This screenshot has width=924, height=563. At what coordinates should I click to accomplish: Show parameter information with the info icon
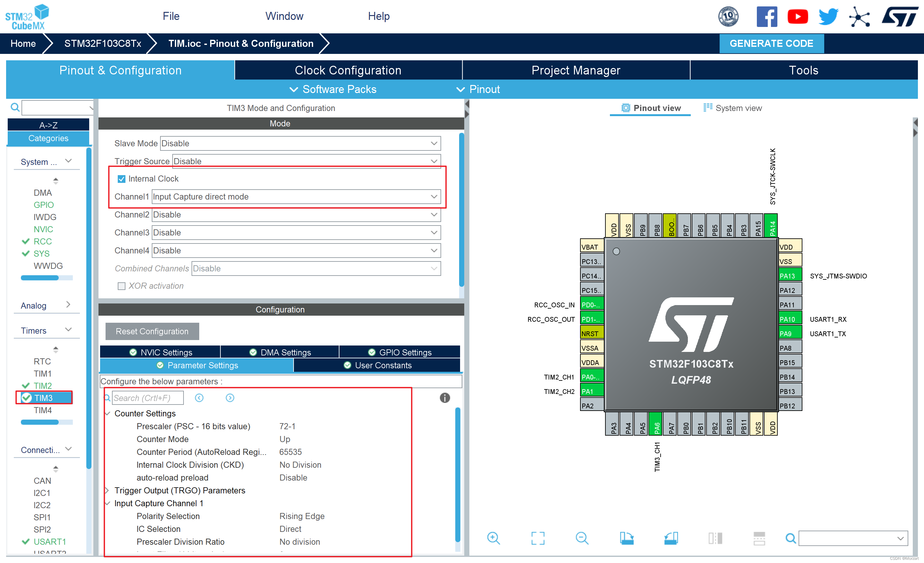[x=445, y=398]
